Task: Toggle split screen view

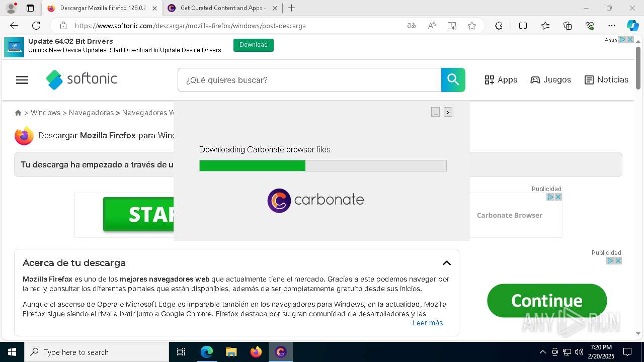Action: [523, 26]
